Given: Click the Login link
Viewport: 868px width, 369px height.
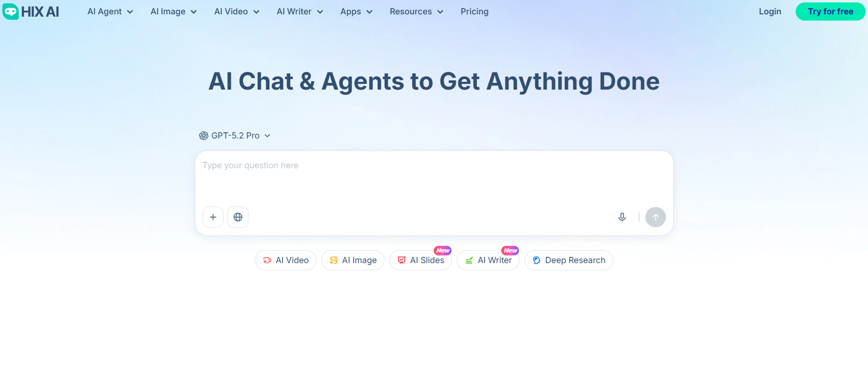Looking at the screenshot, I should [770, 12].
